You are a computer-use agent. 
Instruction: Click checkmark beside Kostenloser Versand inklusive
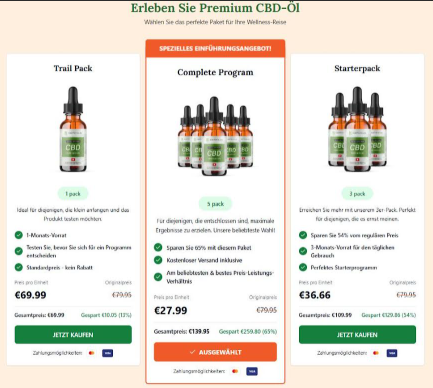(158, 260)
